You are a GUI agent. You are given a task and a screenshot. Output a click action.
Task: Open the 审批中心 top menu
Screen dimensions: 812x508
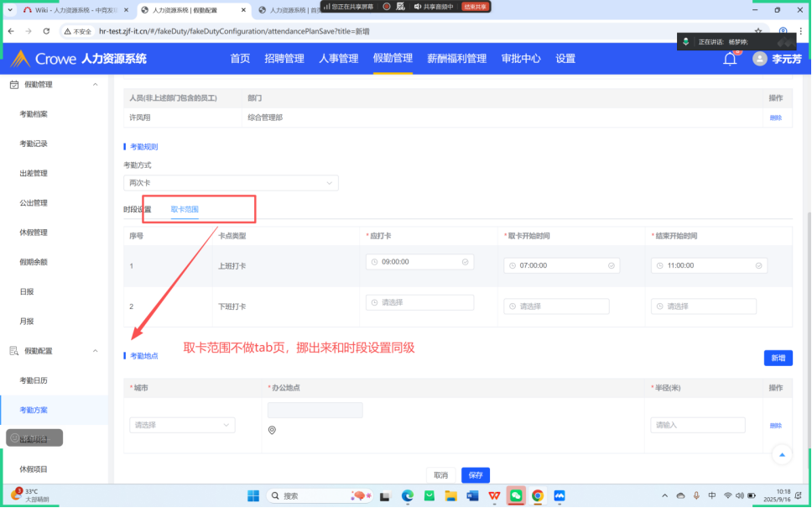click(521, 59)
